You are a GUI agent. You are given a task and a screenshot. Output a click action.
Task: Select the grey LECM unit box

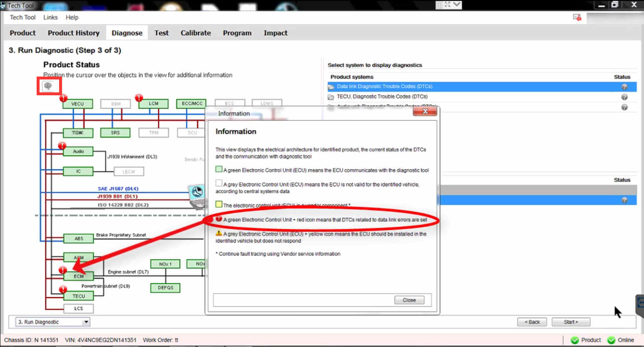129,171
